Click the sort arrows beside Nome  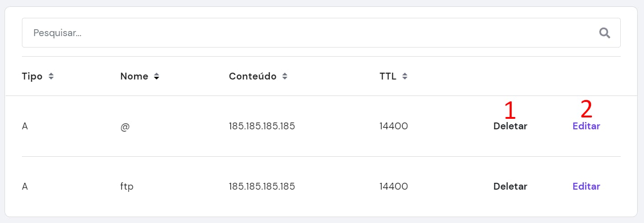157,77
